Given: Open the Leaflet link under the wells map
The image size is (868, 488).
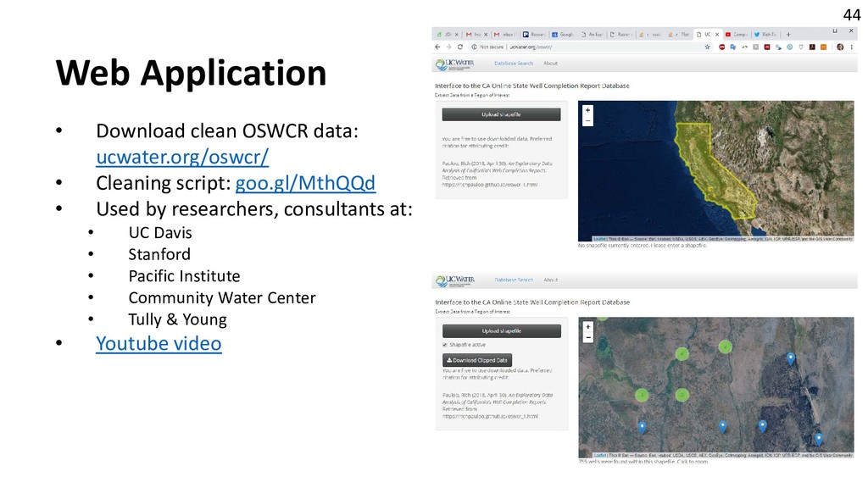Looking at the screenshot, I should [x=599, y=455].
